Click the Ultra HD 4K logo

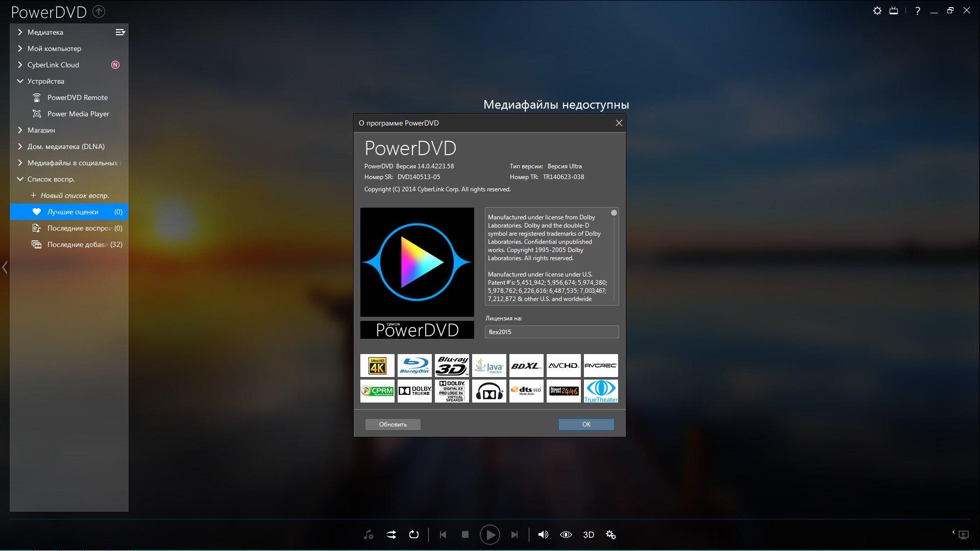click(377, 366)
